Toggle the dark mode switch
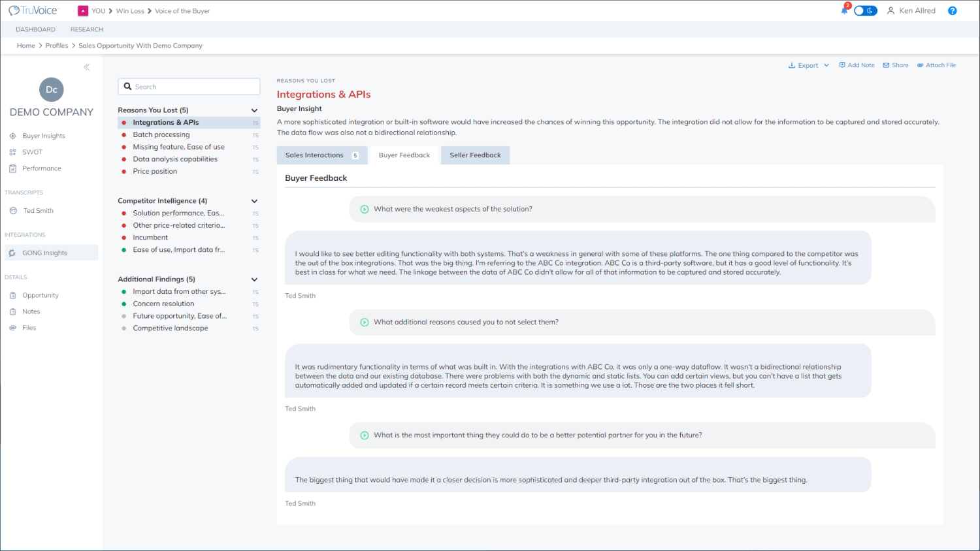980x551 pixels. (866, 10)
